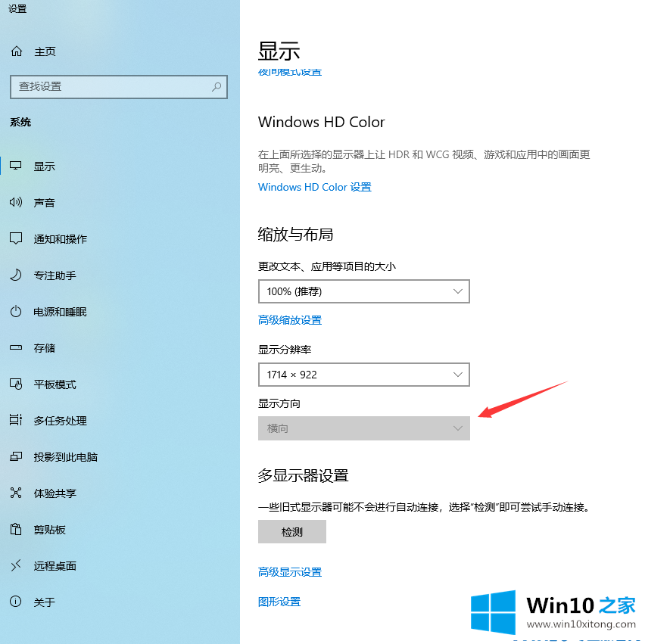This screenshot has height=644, width=645.
Task: Click the 更改文本、应用等项目的大小 label
Action: 327,266
